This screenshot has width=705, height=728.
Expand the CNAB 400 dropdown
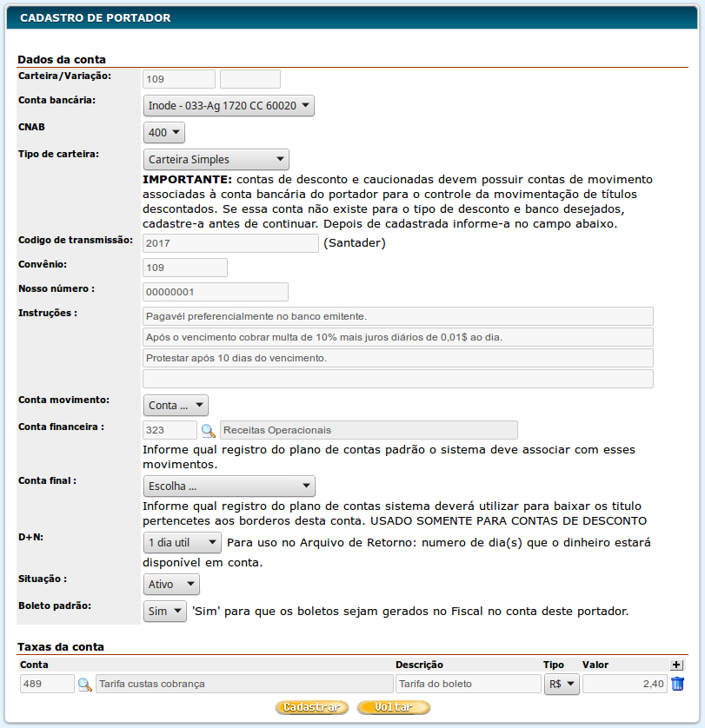(x=164, y=133)
